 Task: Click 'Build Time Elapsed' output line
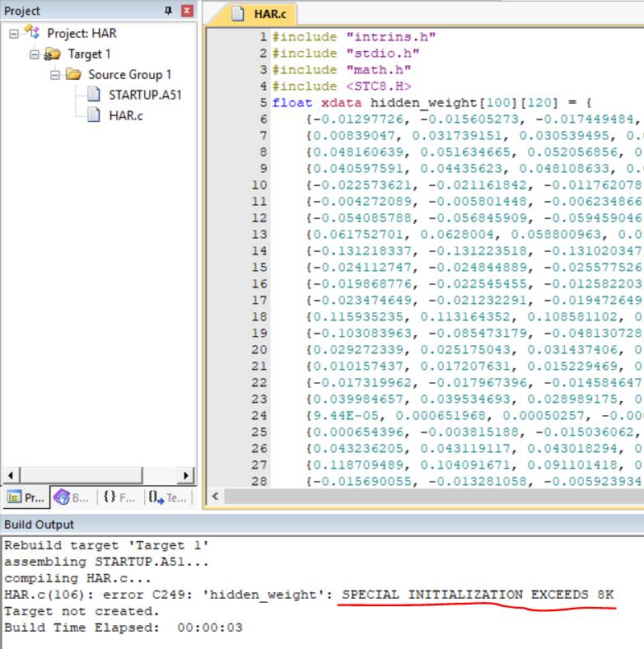tap(124, 628)
